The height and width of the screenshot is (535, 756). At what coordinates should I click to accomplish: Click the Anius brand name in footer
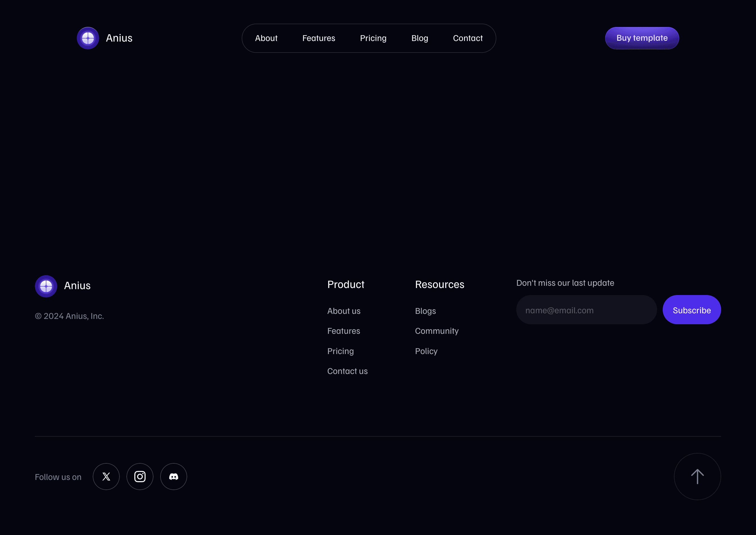point(77,285)
